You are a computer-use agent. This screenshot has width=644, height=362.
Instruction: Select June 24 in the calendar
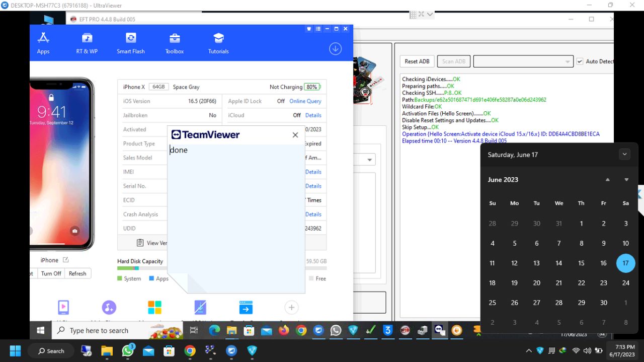(x=626, y=283)
